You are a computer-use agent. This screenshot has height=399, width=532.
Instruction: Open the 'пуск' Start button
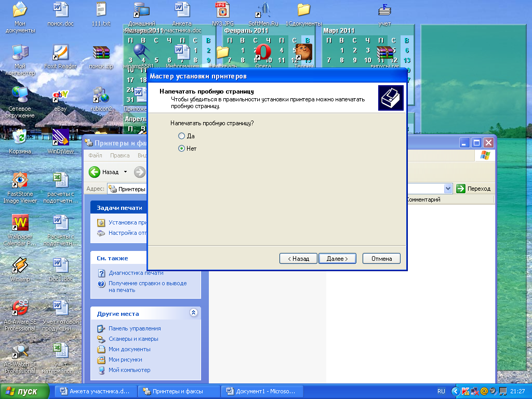24,391
